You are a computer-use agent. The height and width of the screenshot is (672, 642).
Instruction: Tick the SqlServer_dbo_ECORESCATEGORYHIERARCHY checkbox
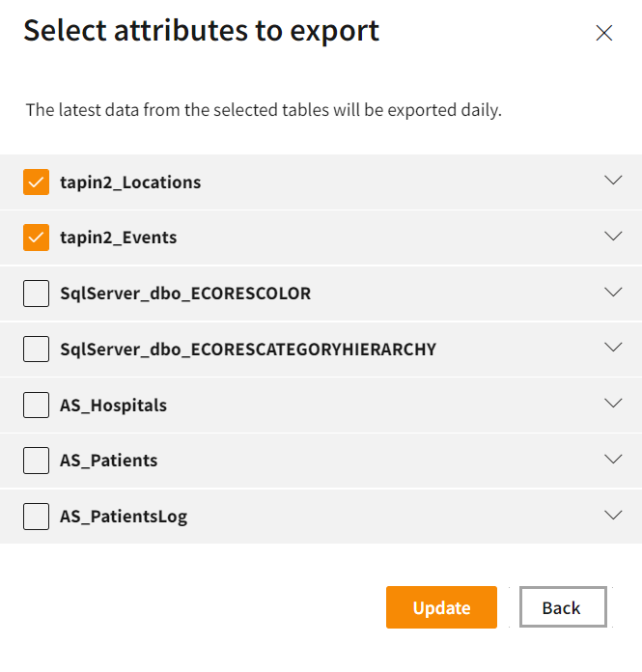37,349
